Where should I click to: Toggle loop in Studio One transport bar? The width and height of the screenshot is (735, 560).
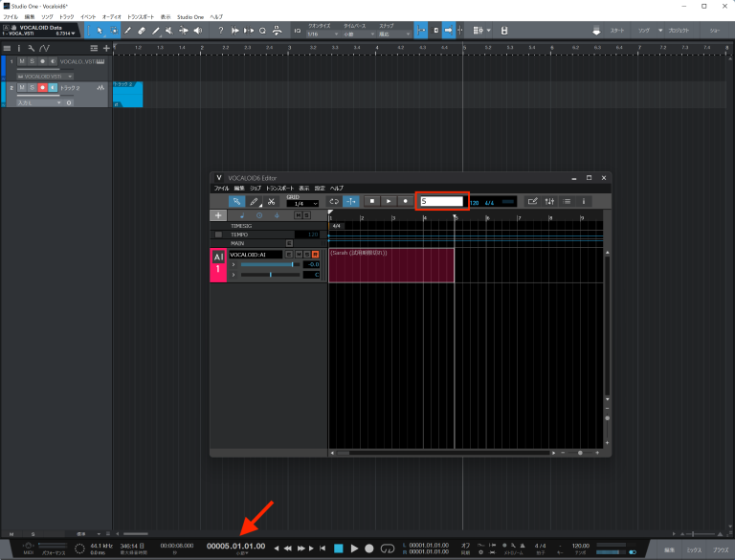click(388, 548)
